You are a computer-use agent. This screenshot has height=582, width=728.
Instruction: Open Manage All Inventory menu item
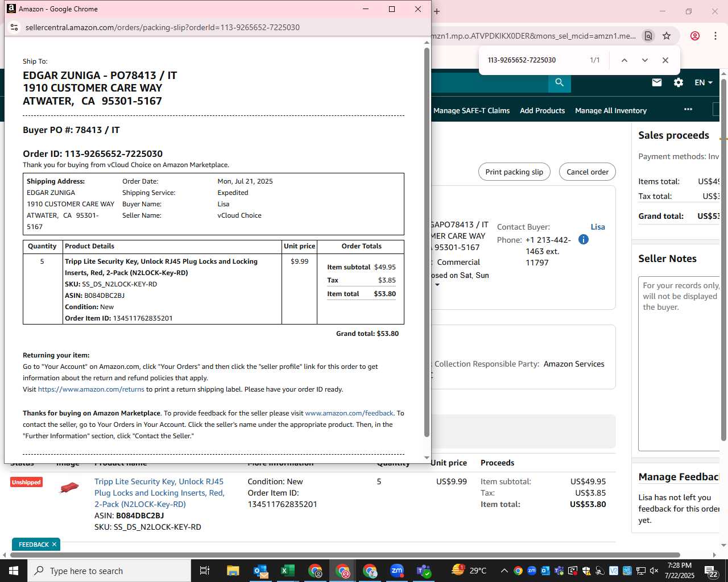point(611,110)
